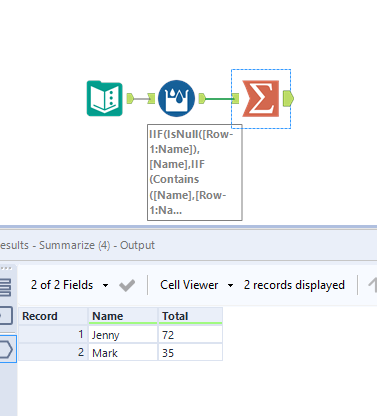Select the Jenny cell
The height and width of the screenshot is (416, 377).
123,335
